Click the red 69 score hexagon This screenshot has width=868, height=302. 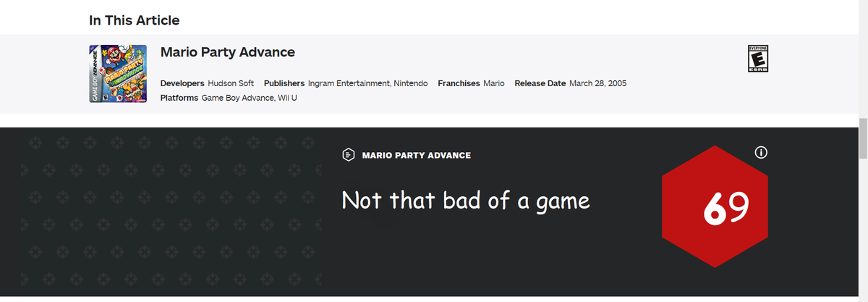(x=715, y=206)
